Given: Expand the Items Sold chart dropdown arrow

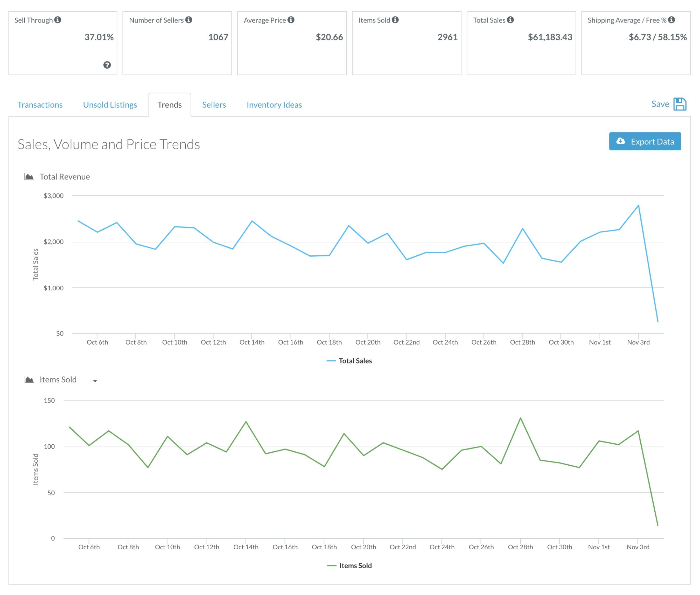Looking at the screenshot, I should (95, 381).
